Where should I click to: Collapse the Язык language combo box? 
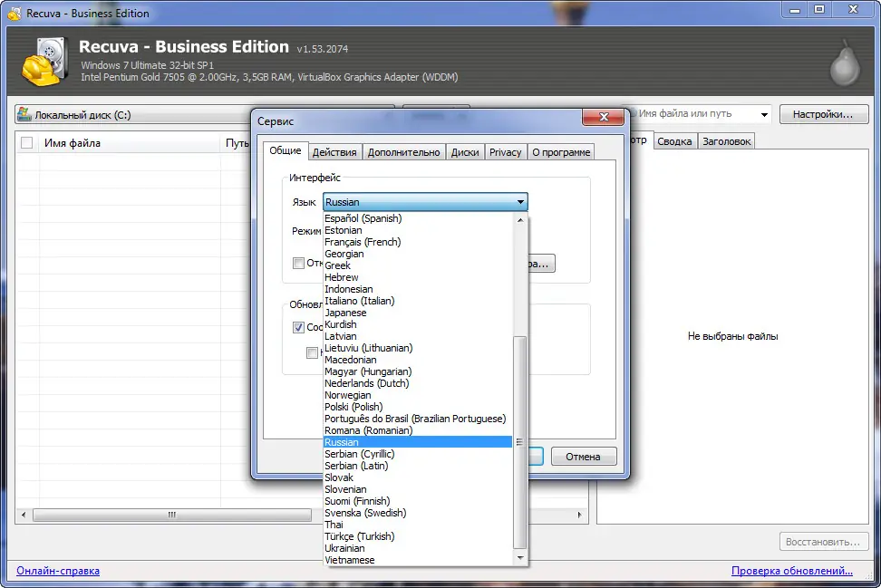(425, 202)
